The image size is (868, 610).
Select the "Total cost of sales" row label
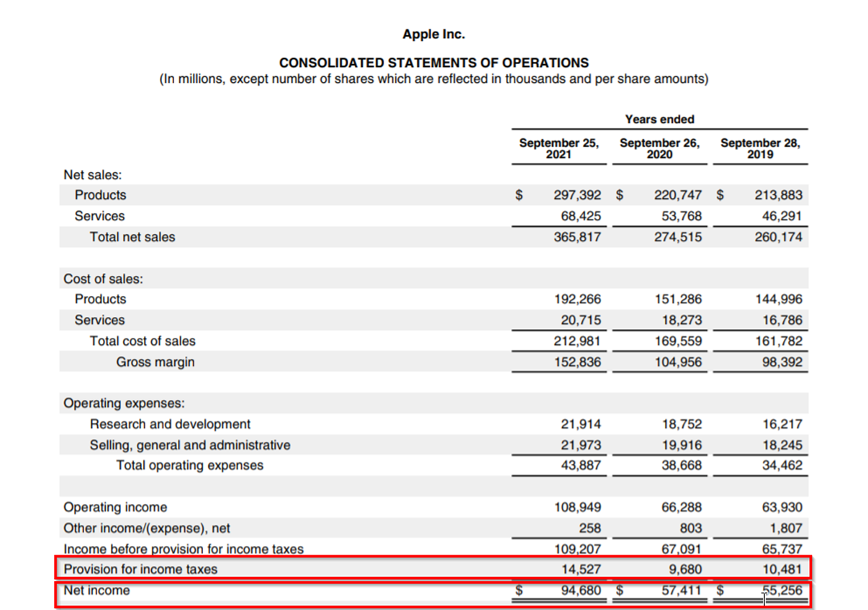pyautogui.click(x=143, y=341)
